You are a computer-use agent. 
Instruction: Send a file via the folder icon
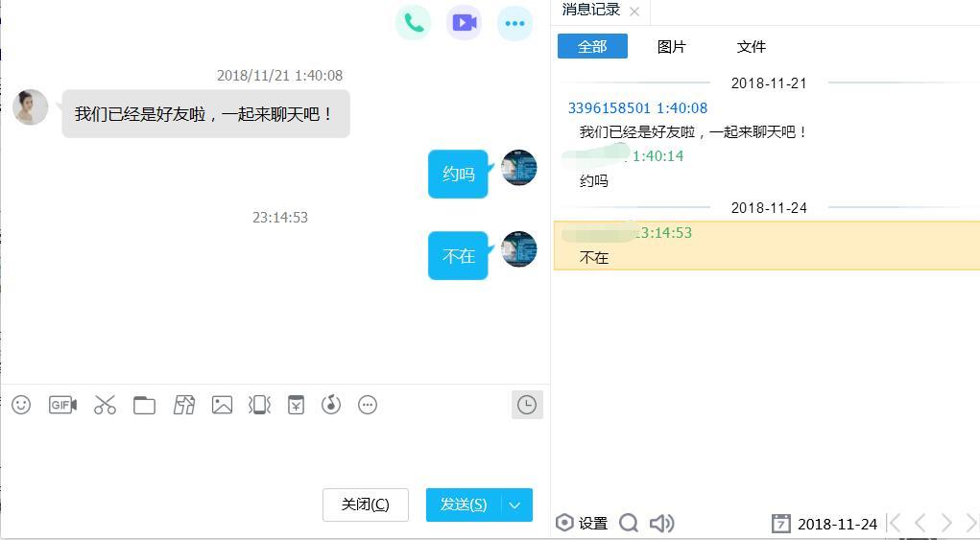(144, 405)
